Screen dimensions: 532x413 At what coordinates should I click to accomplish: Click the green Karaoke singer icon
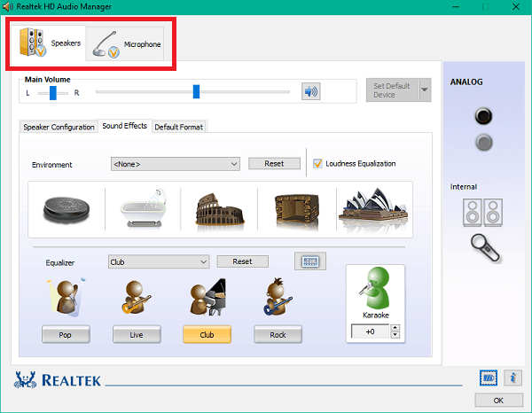(x=375, y=287)
